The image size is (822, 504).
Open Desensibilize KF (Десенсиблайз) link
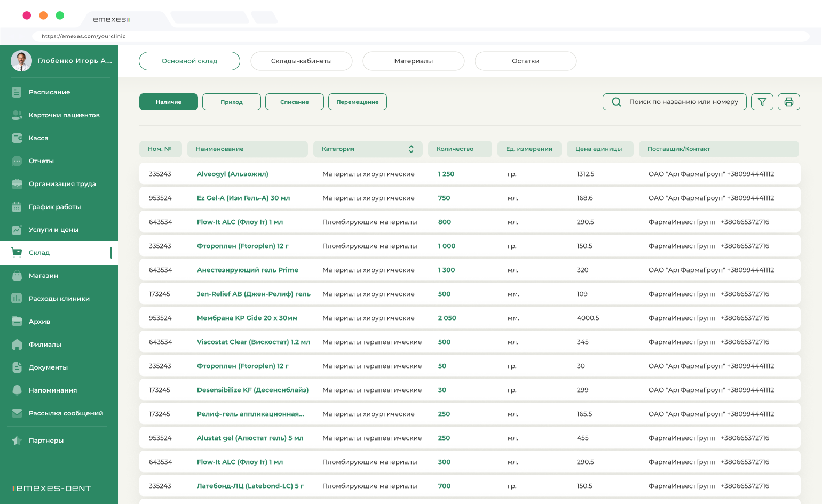253,390
